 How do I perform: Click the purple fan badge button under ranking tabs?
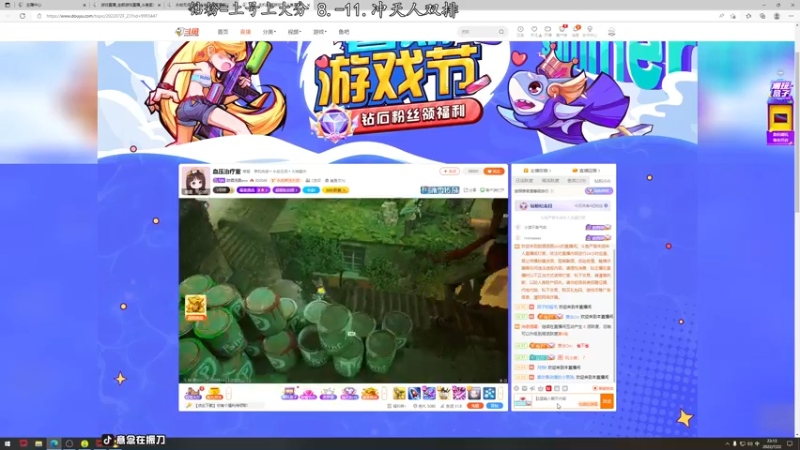[x=599, y=191]
